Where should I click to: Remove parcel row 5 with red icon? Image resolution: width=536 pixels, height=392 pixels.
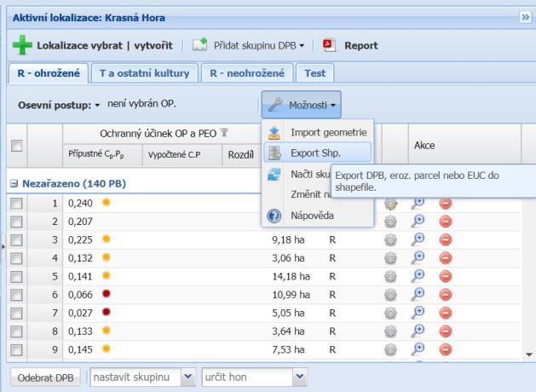446,276
